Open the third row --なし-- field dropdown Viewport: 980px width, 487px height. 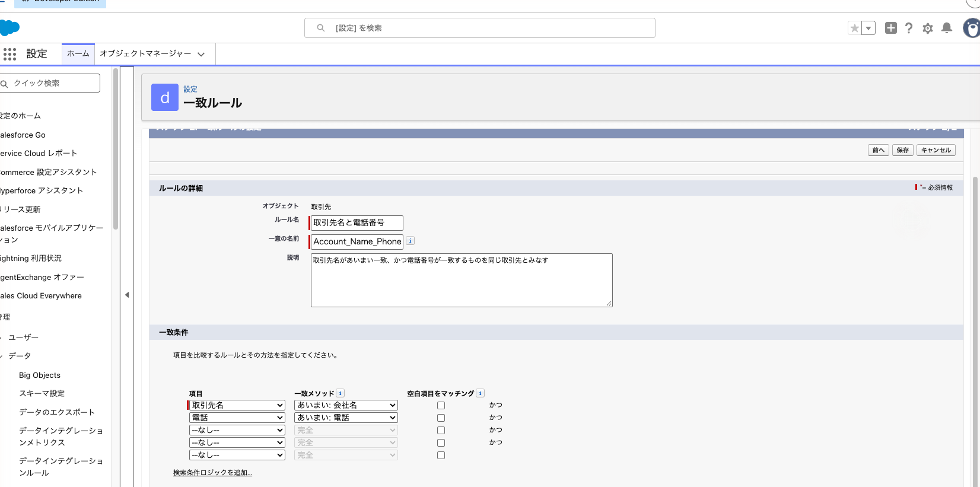point(237,430)
